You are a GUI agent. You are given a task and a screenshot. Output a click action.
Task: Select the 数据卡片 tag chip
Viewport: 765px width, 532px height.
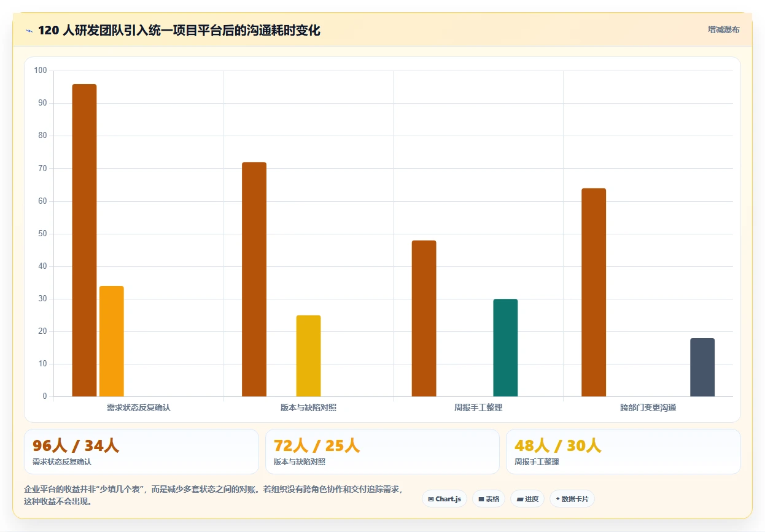572,499
